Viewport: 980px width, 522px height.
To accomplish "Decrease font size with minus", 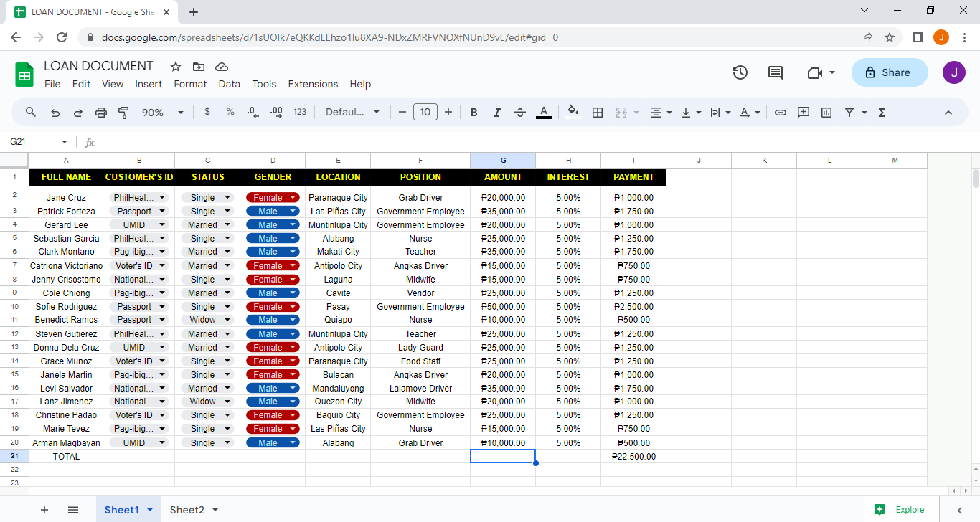I will (402, 113).
